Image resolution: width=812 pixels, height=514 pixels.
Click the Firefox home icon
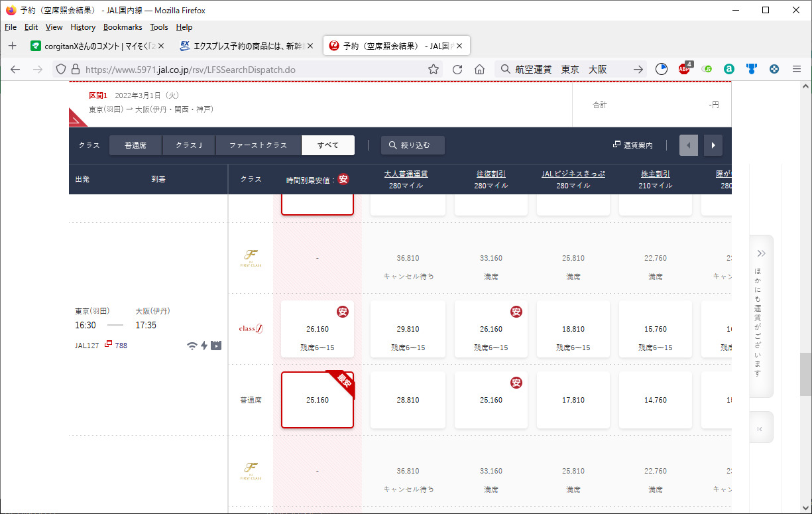coord(479,69)
